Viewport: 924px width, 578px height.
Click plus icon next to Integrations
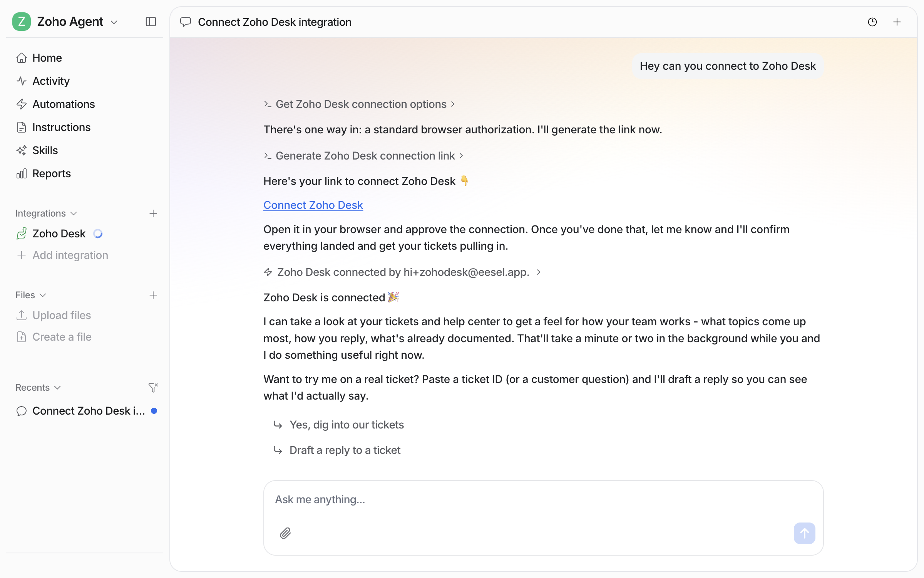tap(153, 213)
